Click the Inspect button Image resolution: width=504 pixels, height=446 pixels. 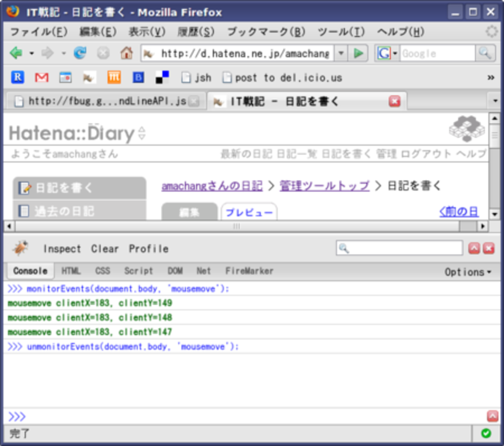(62, 249)
